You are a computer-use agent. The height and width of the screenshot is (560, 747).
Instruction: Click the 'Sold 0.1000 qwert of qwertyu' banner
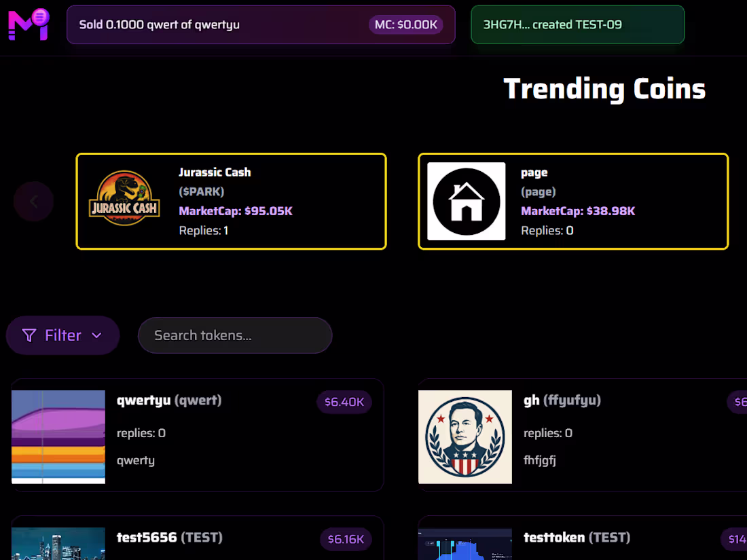coord(261,24)
